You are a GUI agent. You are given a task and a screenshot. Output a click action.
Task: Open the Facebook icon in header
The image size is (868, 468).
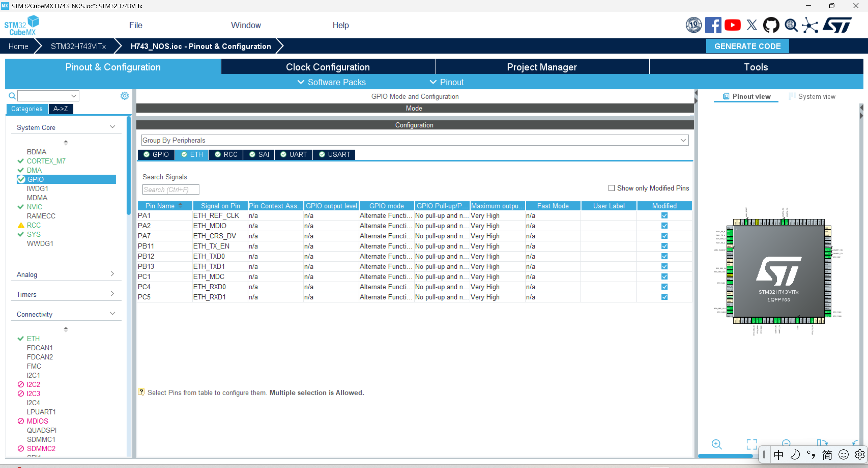713,25
